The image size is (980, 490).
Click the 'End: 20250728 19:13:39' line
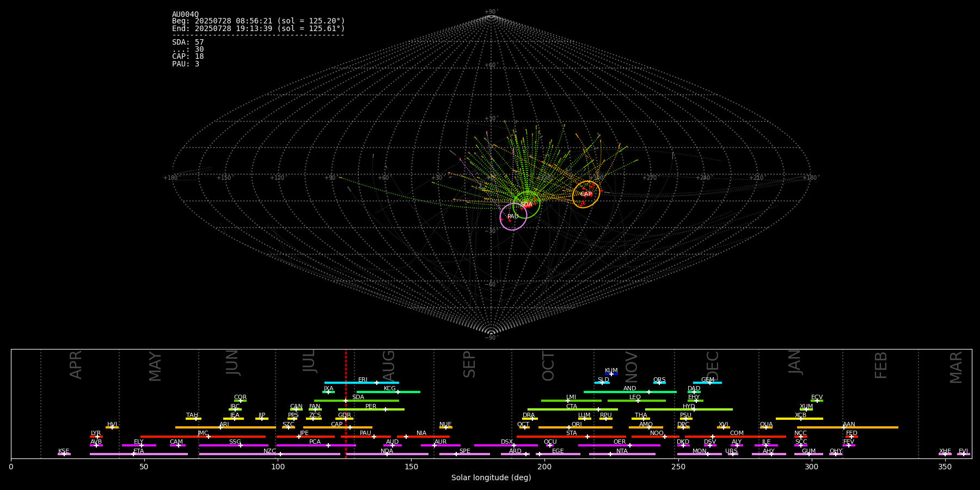point(259,28)
